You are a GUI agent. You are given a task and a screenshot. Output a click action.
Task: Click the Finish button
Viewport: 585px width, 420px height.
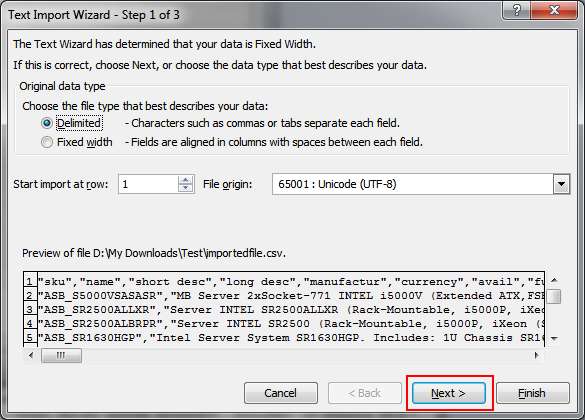pyautogui.click(x=532, y=393)
